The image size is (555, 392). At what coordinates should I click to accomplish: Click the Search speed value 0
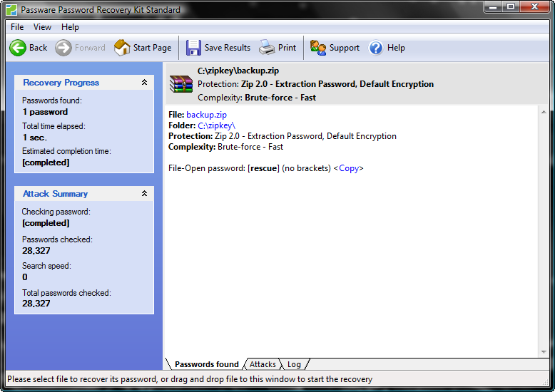tap(25, 277)
